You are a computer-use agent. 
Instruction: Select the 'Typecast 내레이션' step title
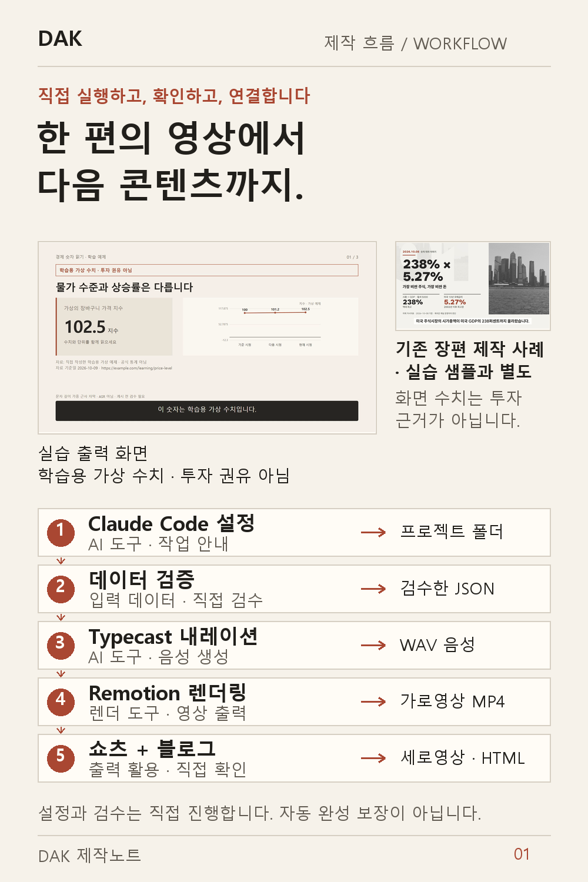(173, 636)
